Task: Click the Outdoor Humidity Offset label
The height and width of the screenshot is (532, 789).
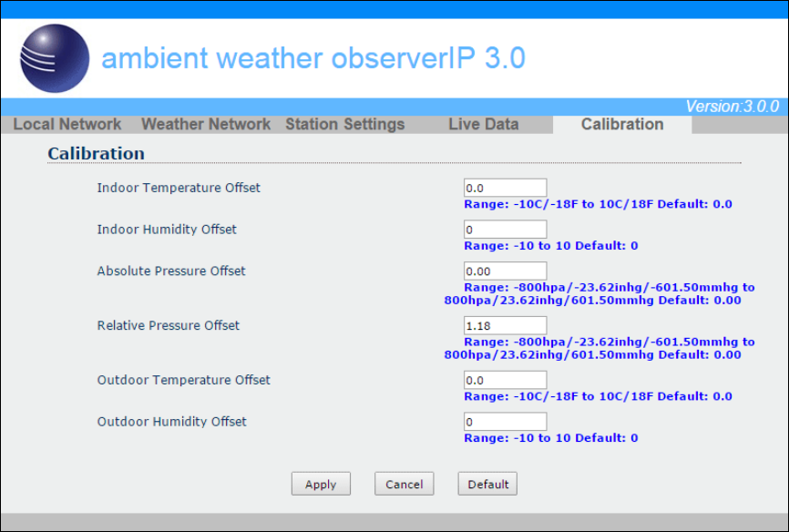Action: tap(171, 422)
